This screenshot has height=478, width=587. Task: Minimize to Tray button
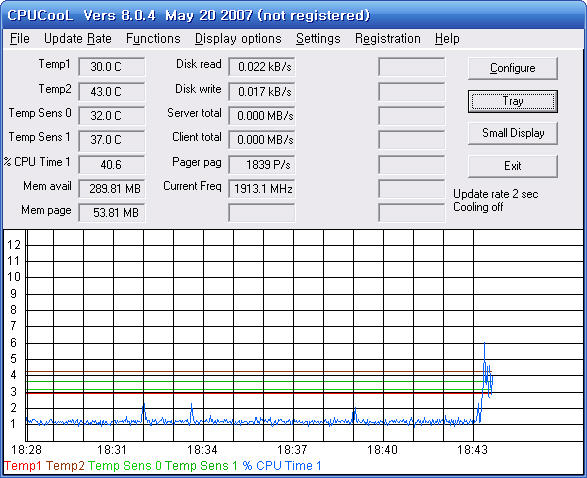pos(513,101)
